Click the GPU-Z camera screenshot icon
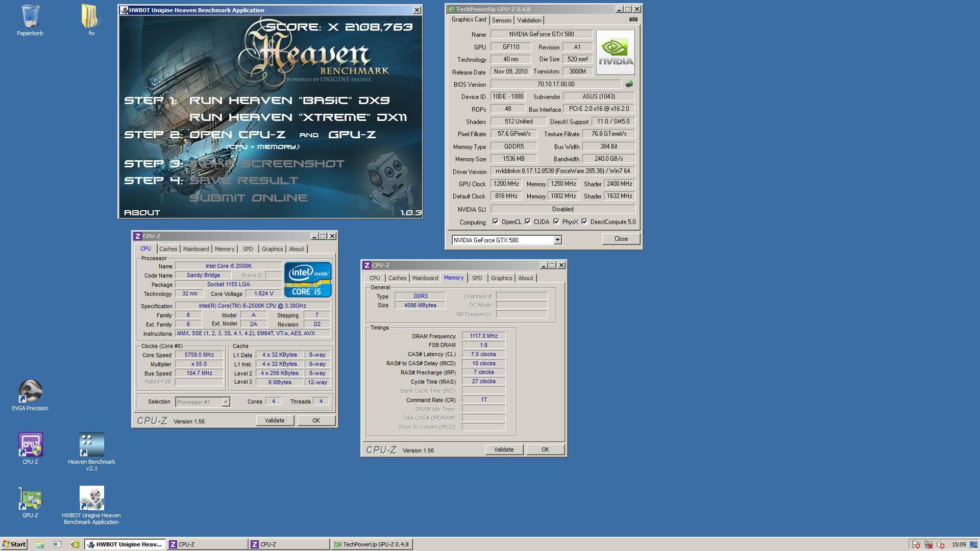Viewport: 980px width, 551px height. click(x=633, y=19)
